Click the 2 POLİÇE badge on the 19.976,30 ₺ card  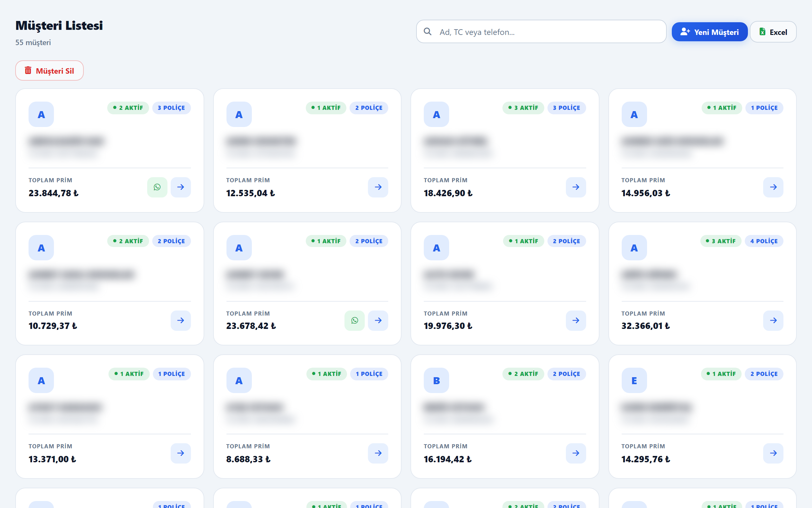point(567,241)
